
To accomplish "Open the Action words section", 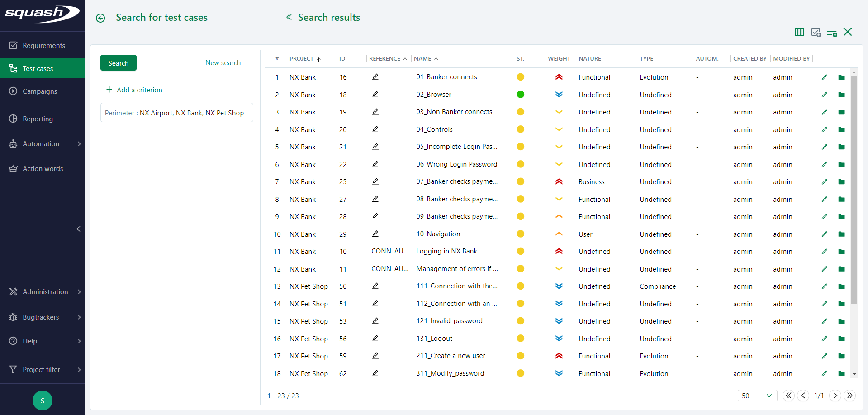I will coord(43,168).
